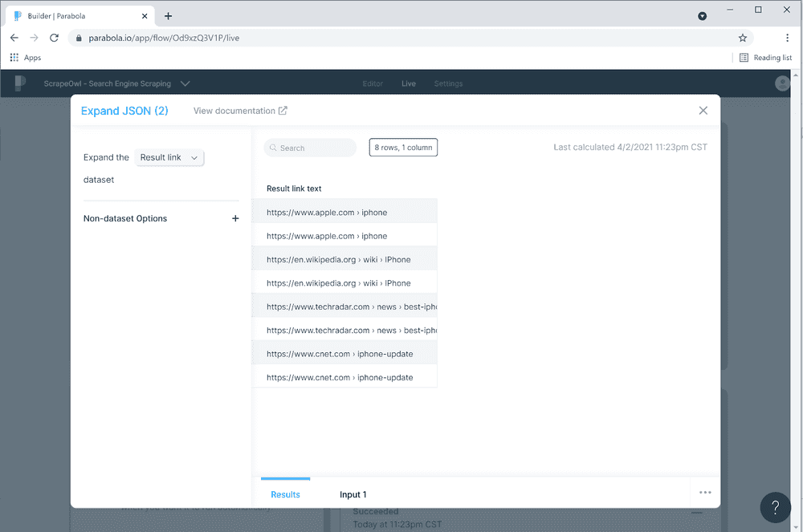Click the browser back arrow
The height and width of the screenshot is (532, 803).
pyautogui.click(x=14, y=38)
